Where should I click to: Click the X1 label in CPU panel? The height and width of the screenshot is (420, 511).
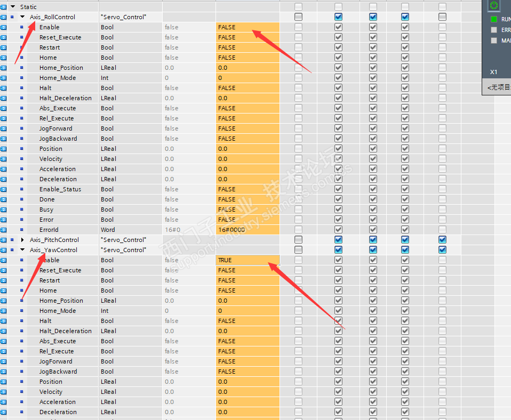pyautogui.click(x=494, y=72)
